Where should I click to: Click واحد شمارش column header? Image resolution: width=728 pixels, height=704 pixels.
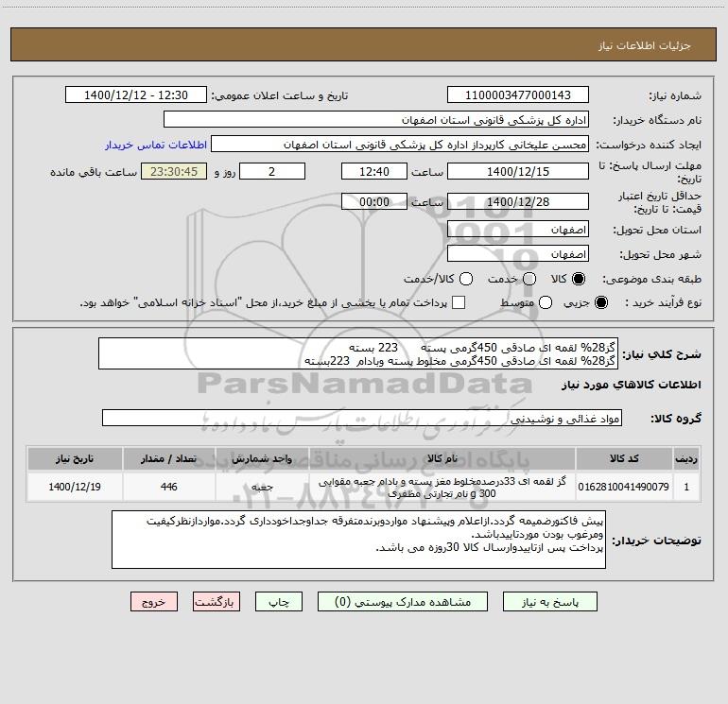(x=262, y=459)
